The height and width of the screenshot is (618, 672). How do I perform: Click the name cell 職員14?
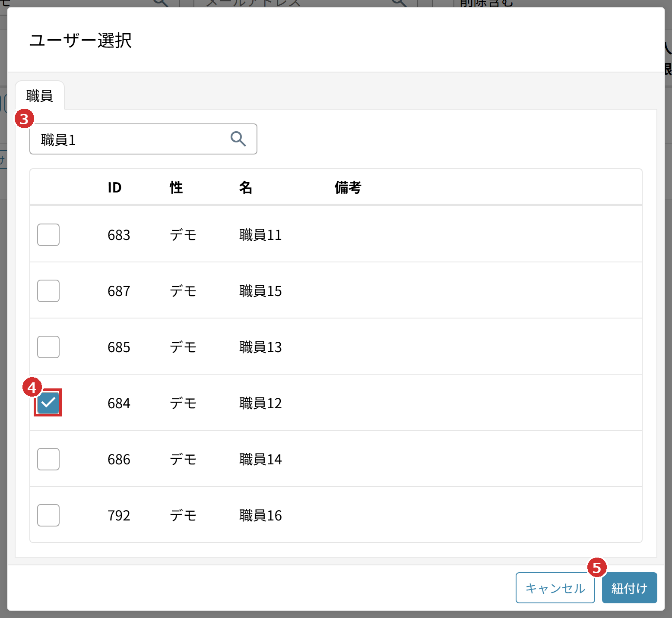coord(260,459)
